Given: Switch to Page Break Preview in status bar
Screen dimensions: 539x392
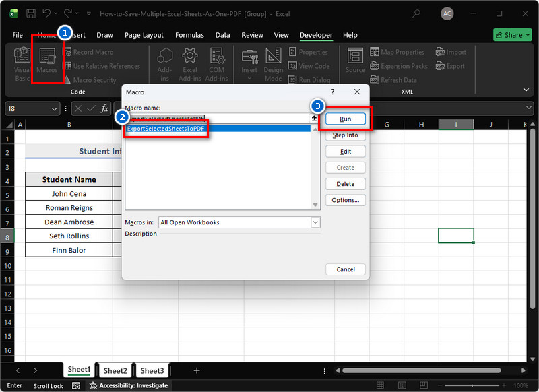Looking at the screenshot, I should point(424,385).
